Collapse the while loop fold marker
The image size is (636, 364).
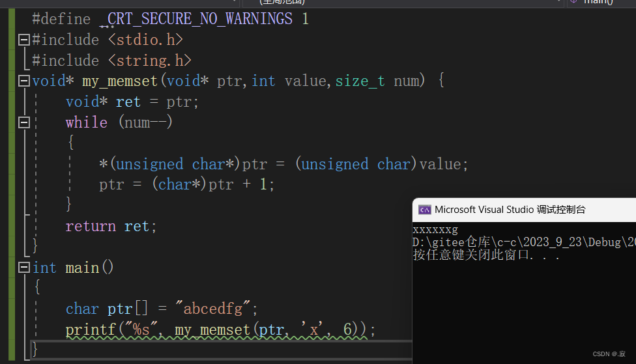(x=24, y=122)
